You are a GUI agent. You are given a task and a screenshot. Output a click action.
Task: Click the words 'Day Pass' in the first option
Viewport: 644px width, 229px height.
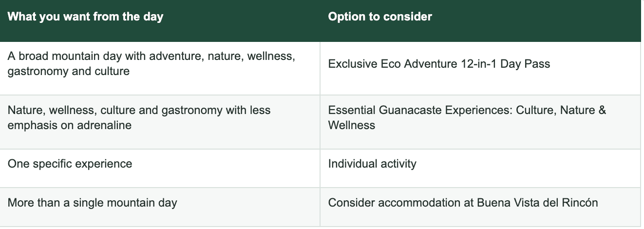[525, 64]
